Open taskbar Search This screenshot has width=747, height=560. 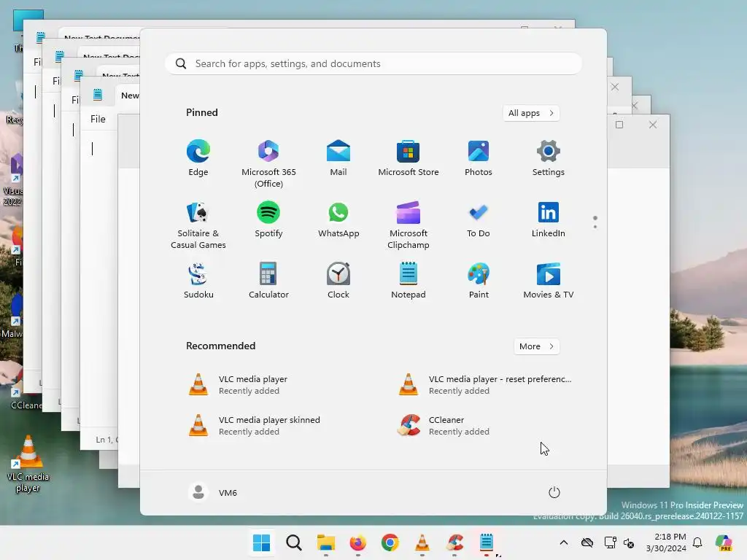294,542
